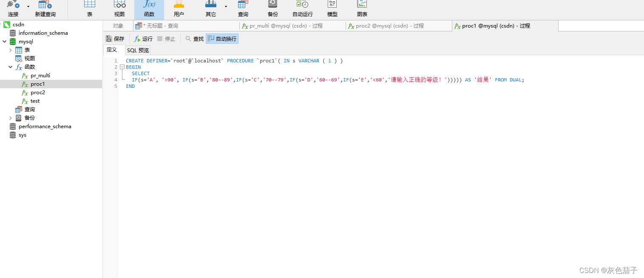Open the 图表 chart toolbar icon

click(x=362, y=9)
